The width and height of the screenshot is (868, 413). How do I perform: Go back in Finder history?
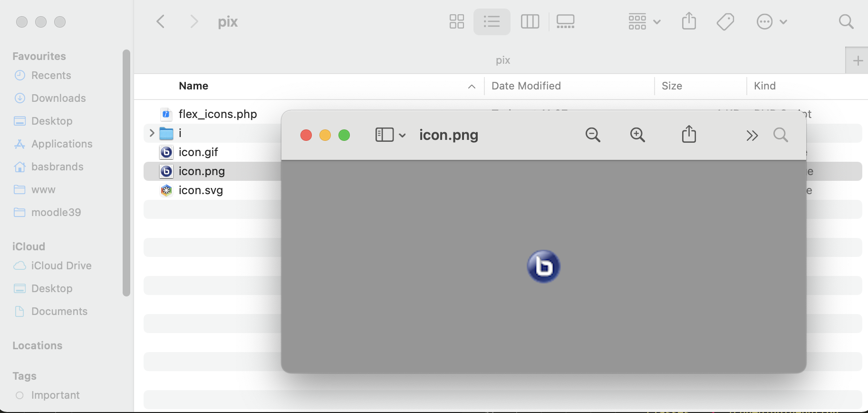[x=161, y=21]
